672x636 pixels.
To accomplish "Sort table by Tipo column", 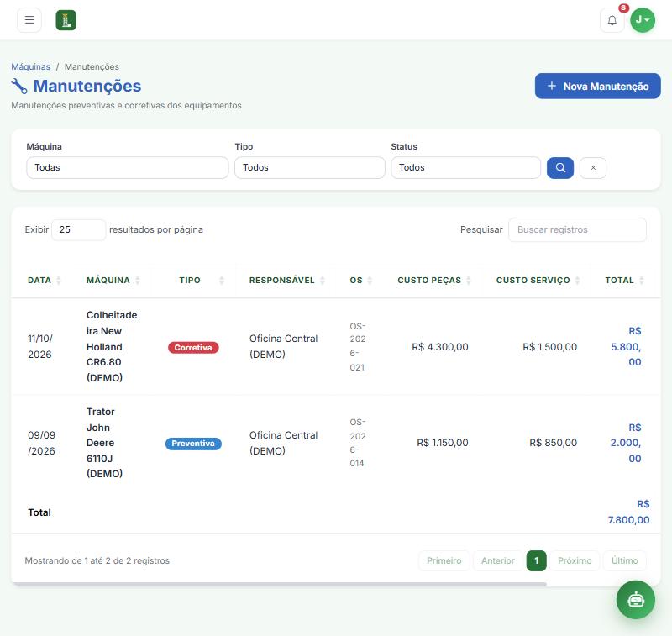I will pyautogui.click(x=194, y=281).
